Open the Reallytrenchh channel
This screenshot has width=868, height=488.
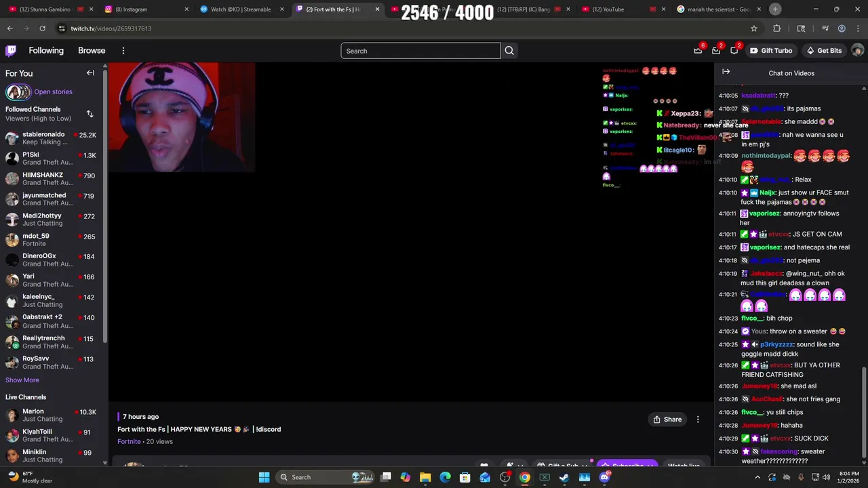click(52, 342)
